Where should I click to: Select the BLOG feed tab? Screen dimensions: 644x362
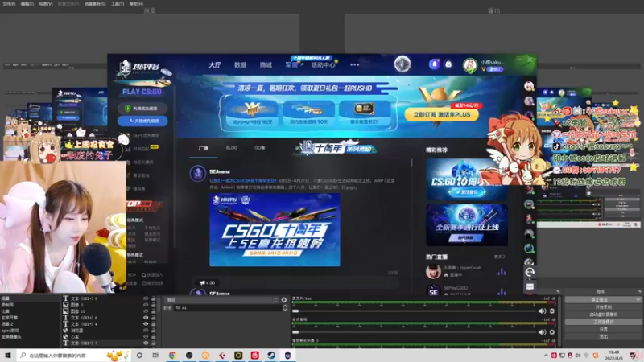pyautogui.click(x=232, y=148)
